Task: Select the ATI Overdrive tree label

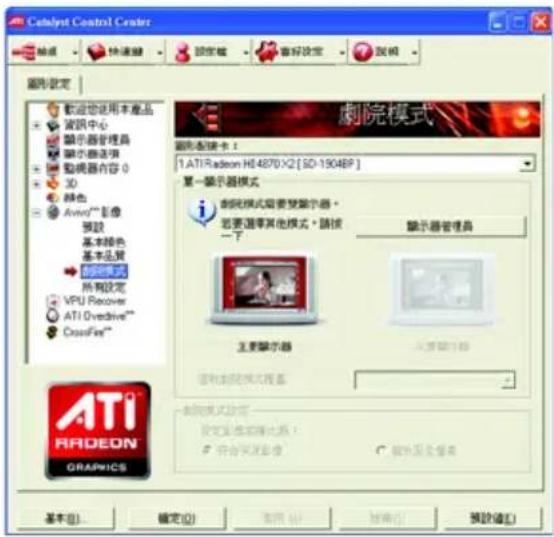Action: pos(99,315)
